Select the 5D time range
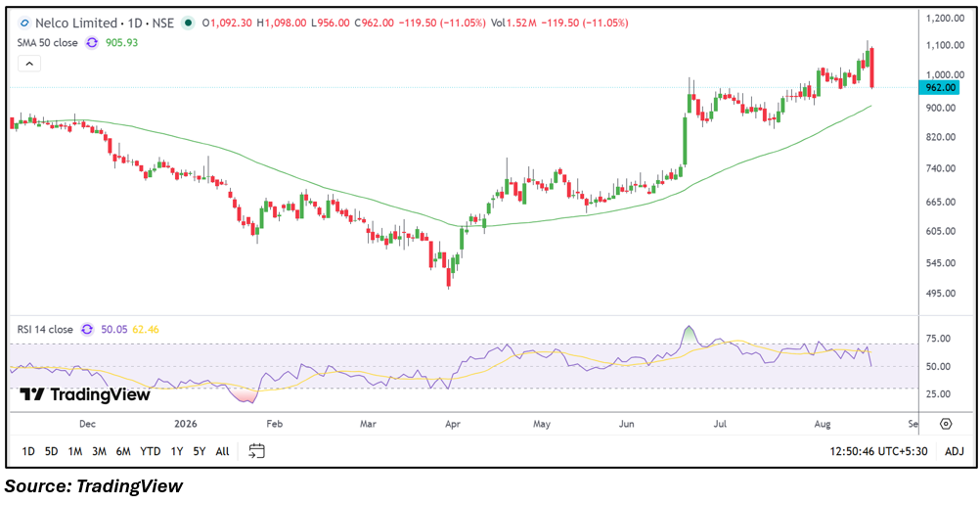The height and width of the screenshot is (505, 980). tap(51, 451)
